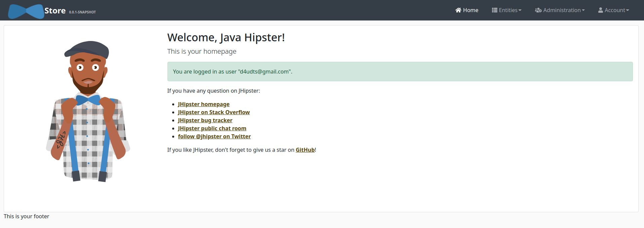Click the Store brand name
This screenshot has width=644, height=228.
point(55,11)
